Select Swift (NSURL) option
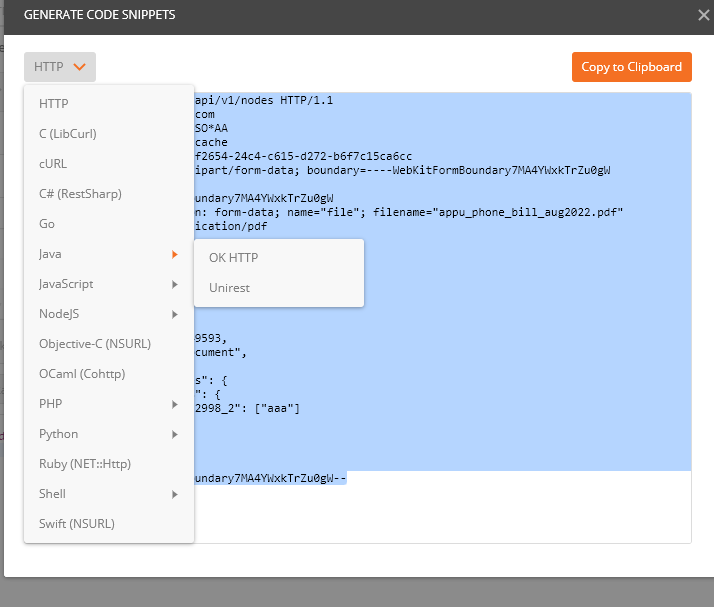 click(x=109, y=524)
